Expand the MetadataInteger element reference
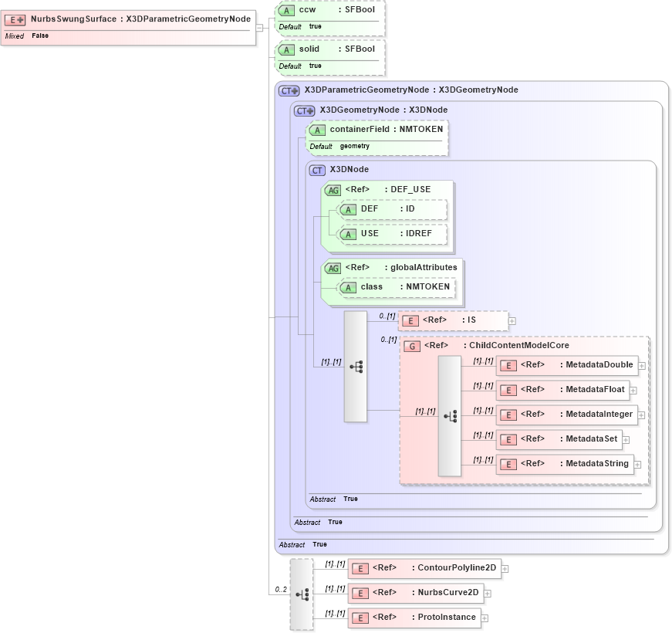The image size is (672, 633). [642, 415]
